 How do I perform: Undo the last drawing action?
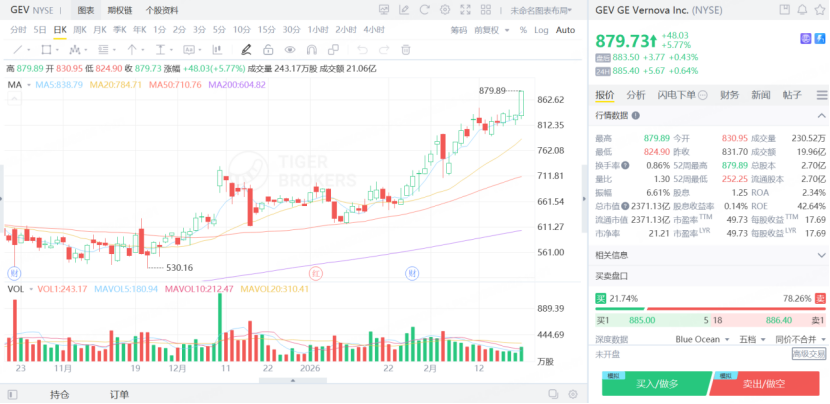point(362,50)
